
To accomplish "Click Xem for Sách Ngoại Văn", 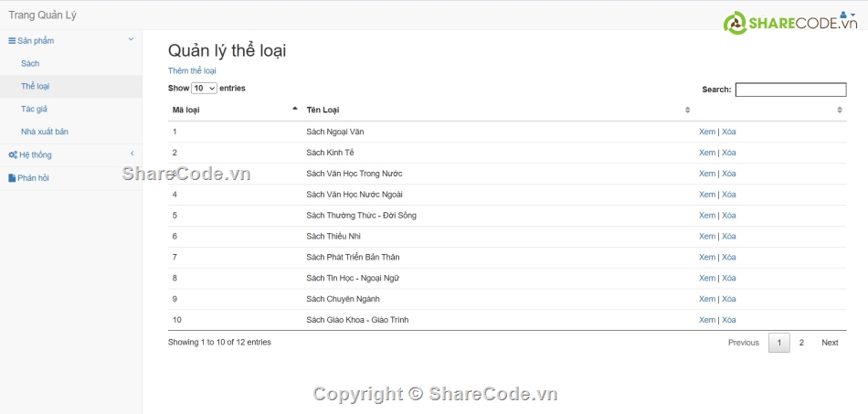I will 707,132.
